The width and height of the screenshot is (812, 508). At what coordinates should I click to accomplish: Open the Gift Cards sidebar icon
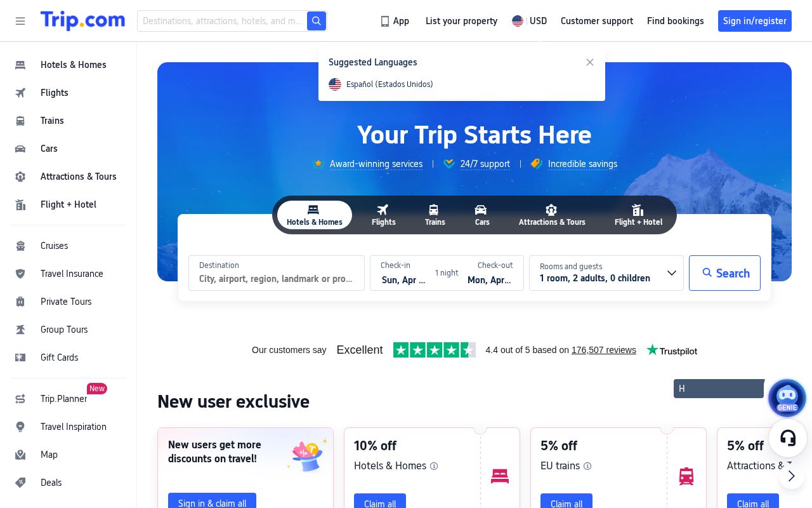point(20,358)
